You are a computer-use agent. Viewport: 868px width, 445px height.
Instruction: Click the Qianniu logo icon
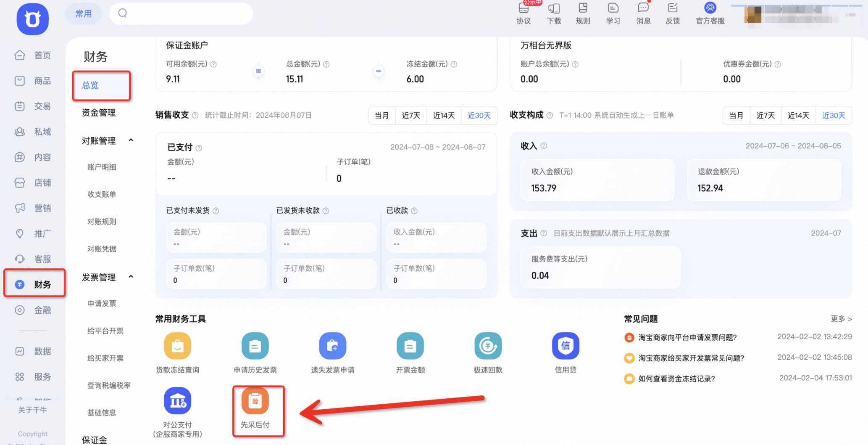pyautogui.click(x=33, y=19)
